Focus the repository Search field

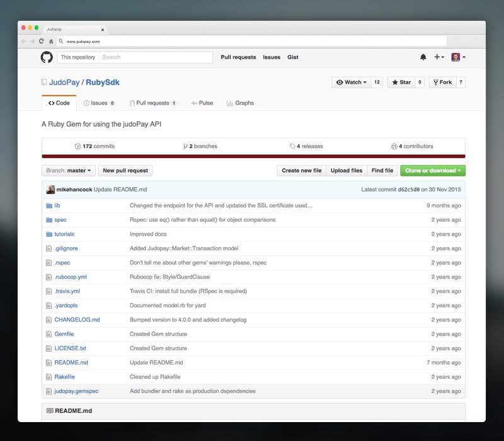pos(156,57)
